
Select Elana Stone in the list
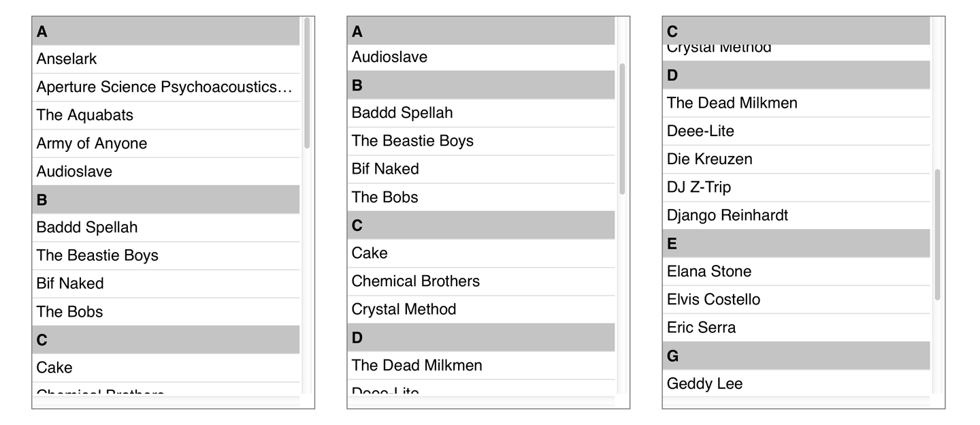click(796, 272)
